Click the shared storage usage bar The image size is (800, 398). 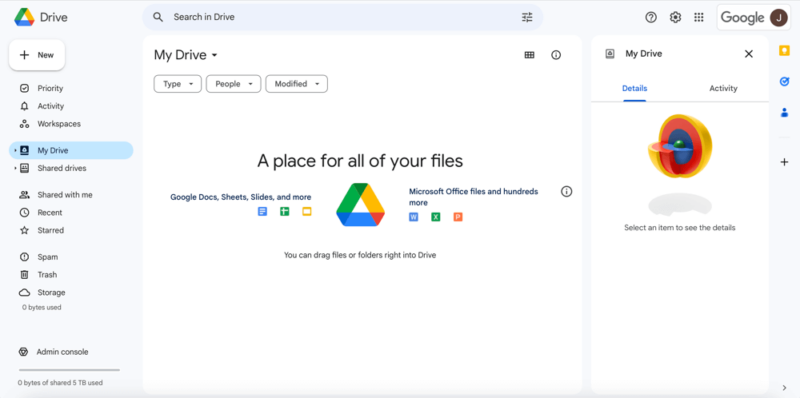point(69,370)
